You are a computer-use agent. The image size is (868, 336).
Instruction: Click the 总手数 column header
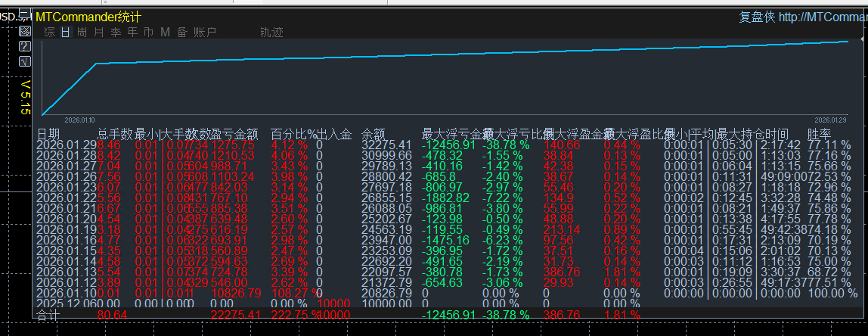click(115, 134)
